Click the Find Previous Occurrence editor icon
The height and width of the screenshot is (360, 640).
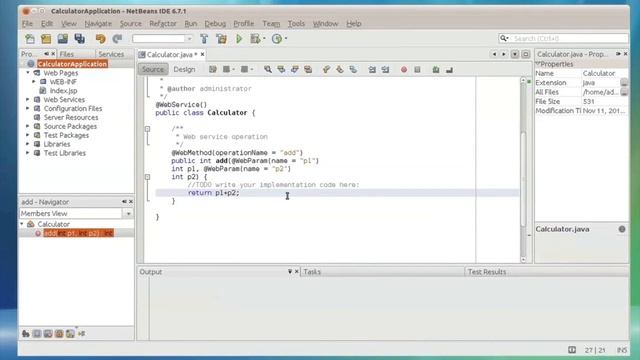(281, 70)
